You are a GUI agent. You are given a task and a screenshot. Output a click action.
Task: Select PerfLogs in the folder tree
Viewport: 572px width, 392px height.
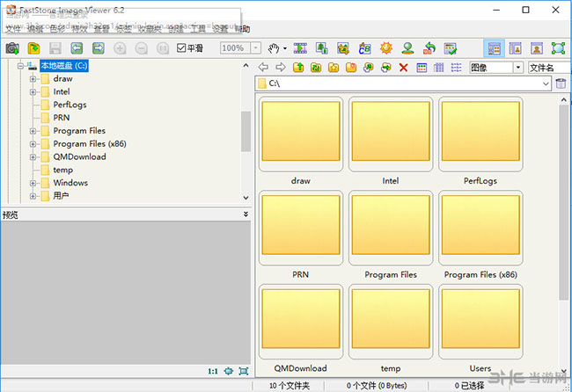pos(70,105)
